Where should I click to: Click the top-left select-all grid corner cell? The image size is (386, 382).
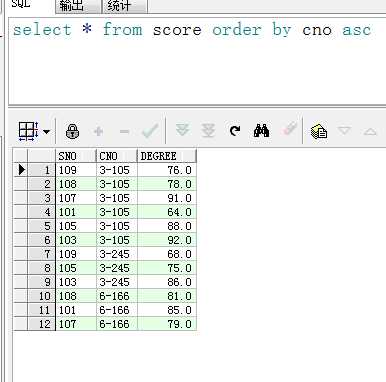click(20, 156)
